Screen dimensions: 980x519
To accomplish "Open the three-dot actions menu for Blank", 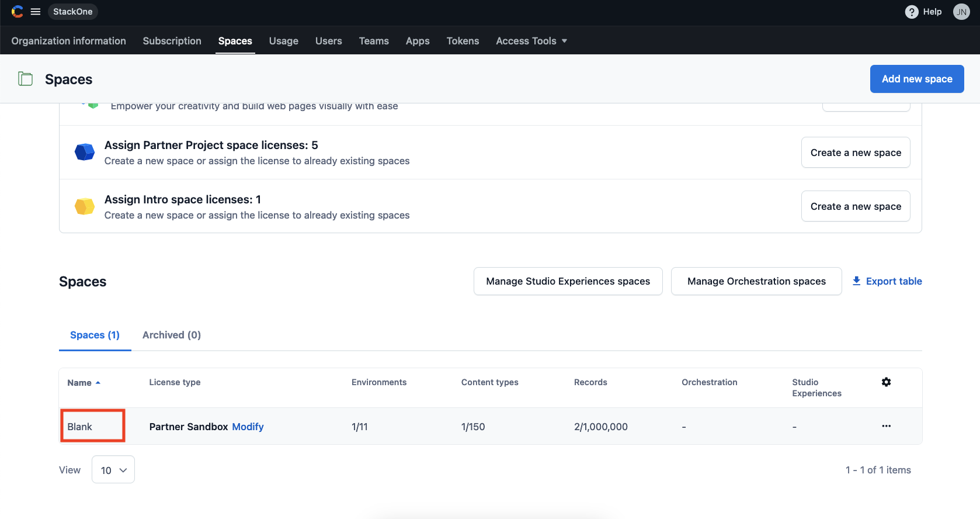I will coord(886,426).
